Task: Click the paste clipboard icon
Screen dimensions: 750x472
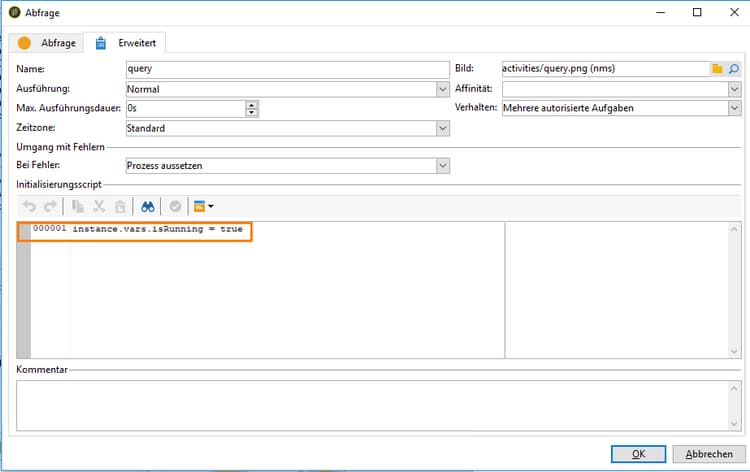Action: coord(120,207)
